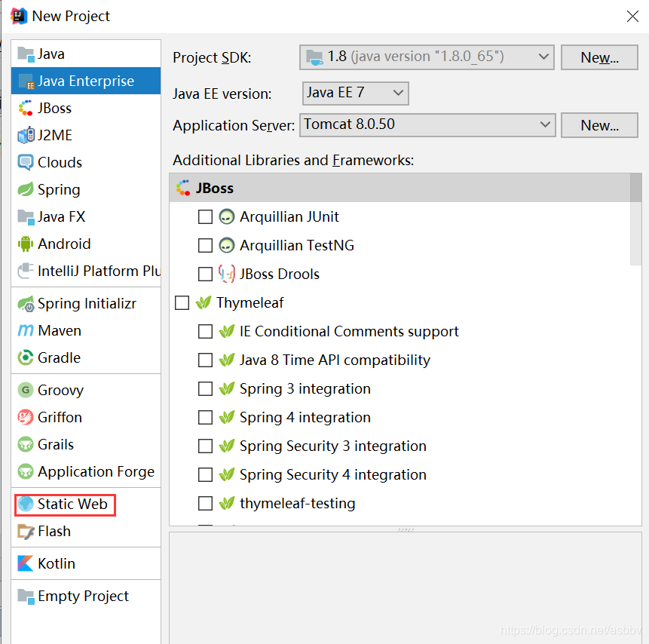
Task: Select the Application Forge icon
Action: click(x=26, y=472)
